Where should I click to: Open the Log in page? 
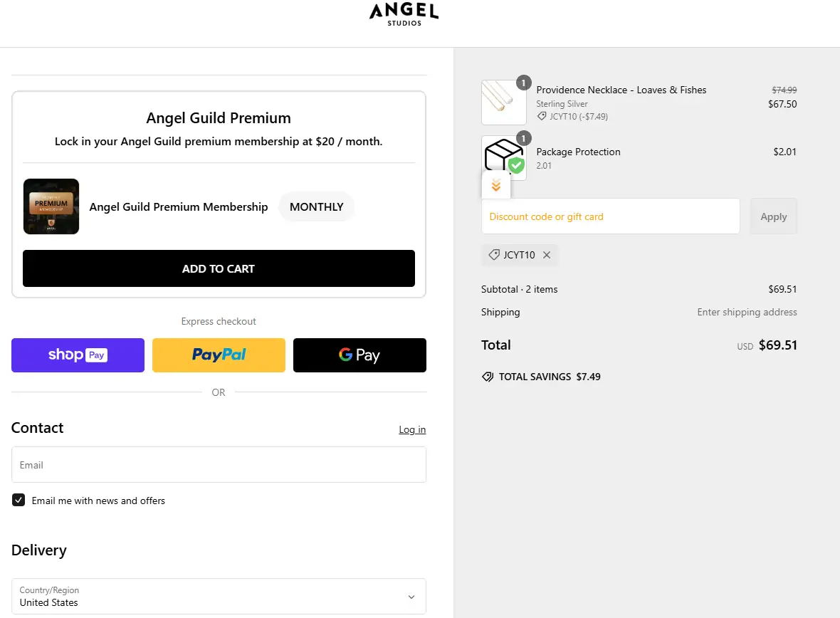[412, 429]
